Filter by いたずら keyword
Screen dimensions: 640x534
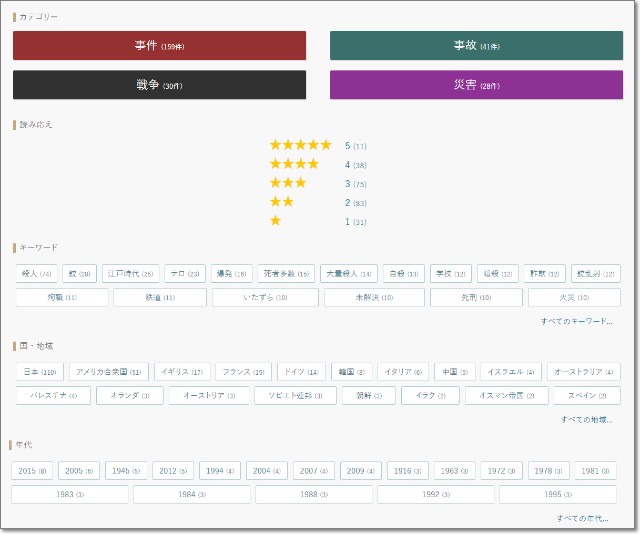tap(265, 297)
